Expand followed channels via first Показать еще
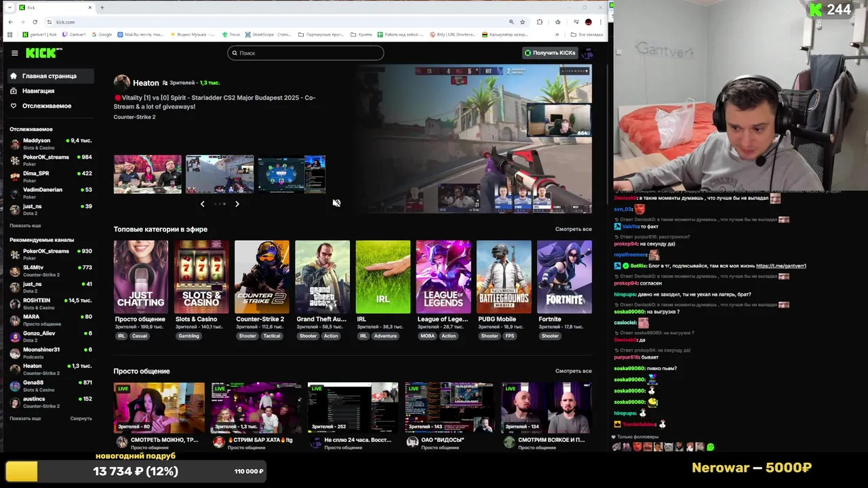The image size is (868, 488). (x=25, y=226)
